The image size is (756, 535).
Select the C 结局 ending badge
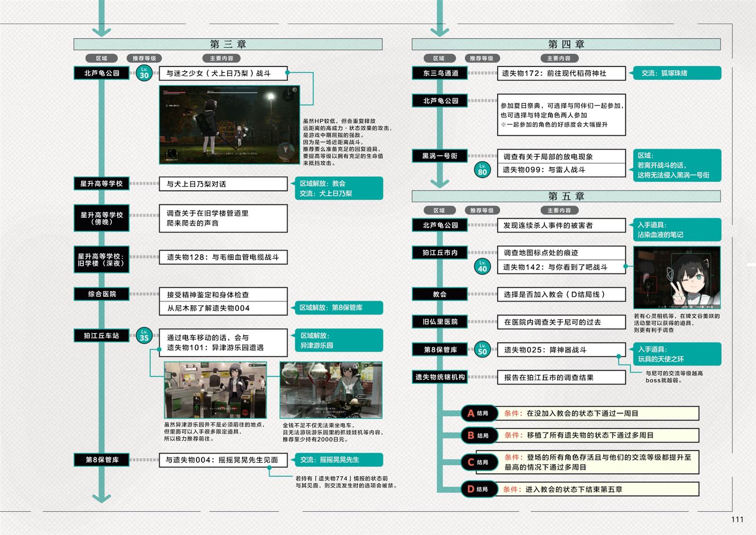(x=478, y=462)
